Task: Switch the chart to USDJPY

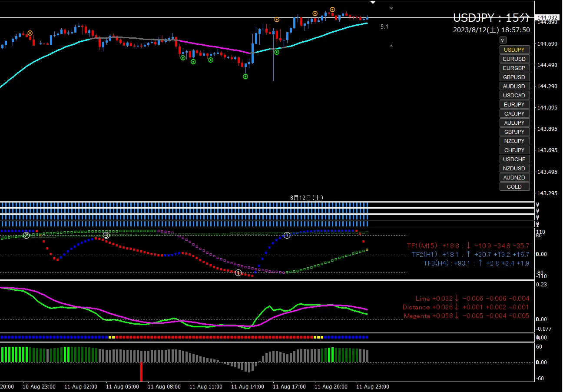Action: point(514,50)
